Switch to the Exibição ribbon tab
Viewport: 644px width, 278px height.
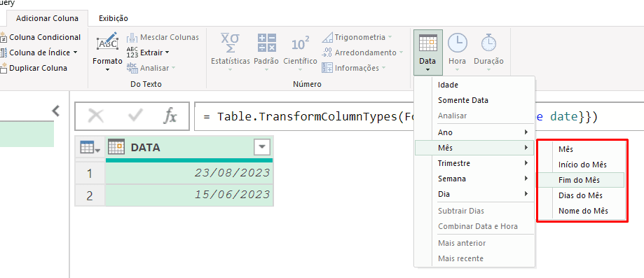click(x=114, y=18)
